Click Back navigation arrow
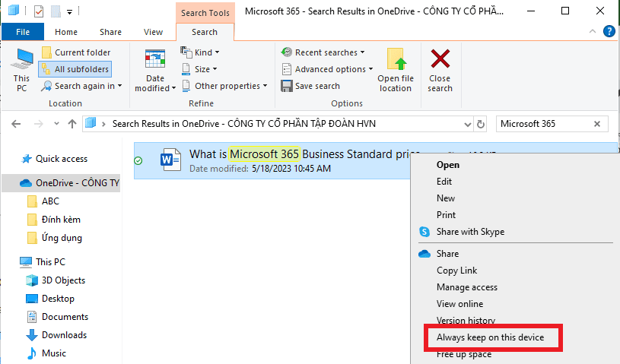 tap(16, 124)
